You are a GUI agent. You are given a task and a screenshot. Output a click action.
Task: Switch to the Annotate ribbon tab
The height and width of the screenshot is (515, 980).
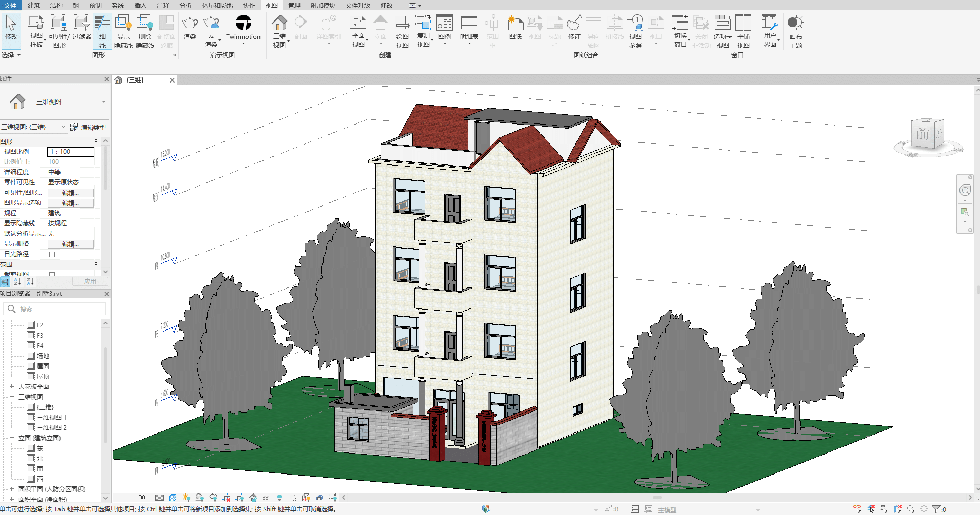pos(163,5)
